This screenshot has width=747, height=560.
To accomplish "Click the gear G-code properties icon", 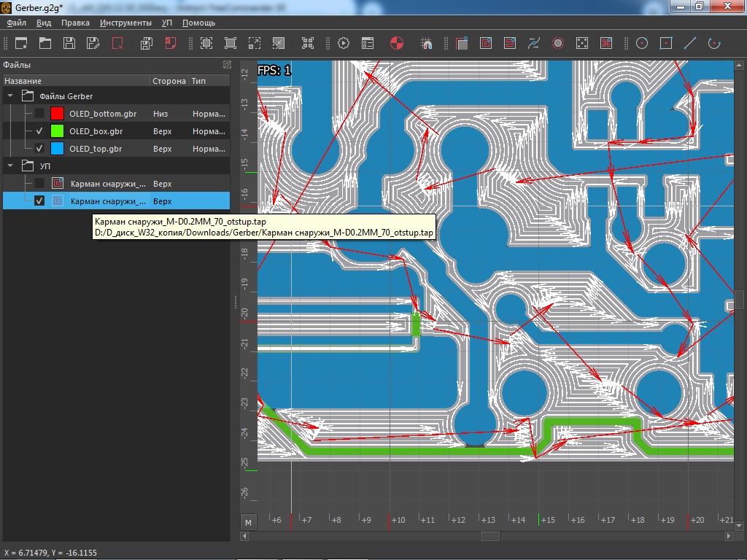I will [344, 43].
